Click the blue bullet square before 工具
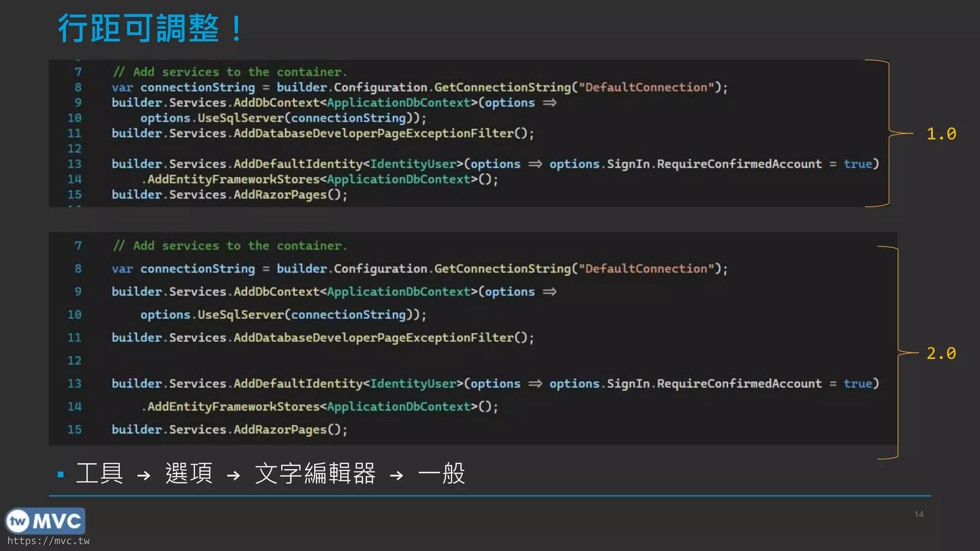 [61, 474]
